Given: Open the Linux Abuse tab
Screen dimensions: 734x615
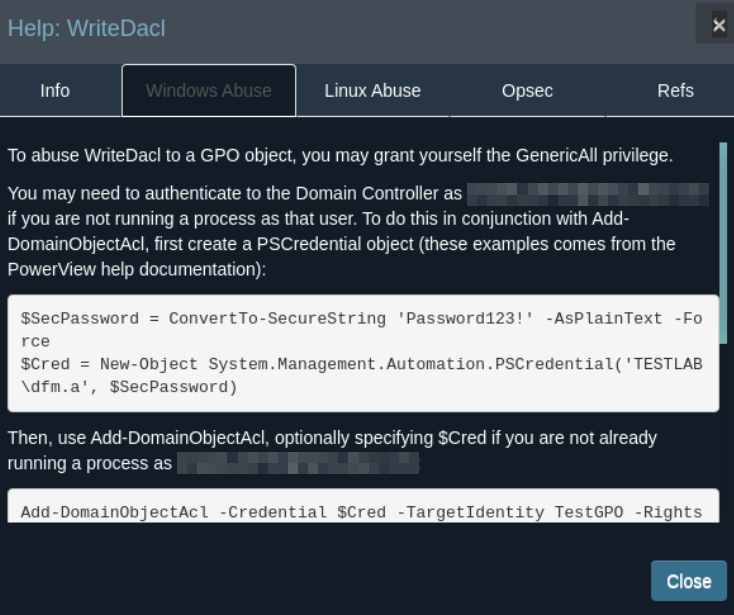Looking at the screenshot, I should (x=372, y=91).
